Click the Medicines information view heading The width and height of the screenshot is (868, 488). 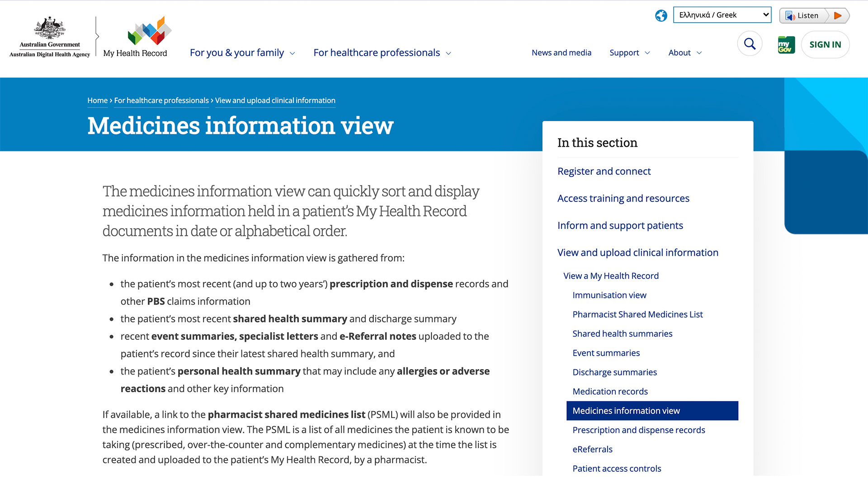click(x=241, y=126)
